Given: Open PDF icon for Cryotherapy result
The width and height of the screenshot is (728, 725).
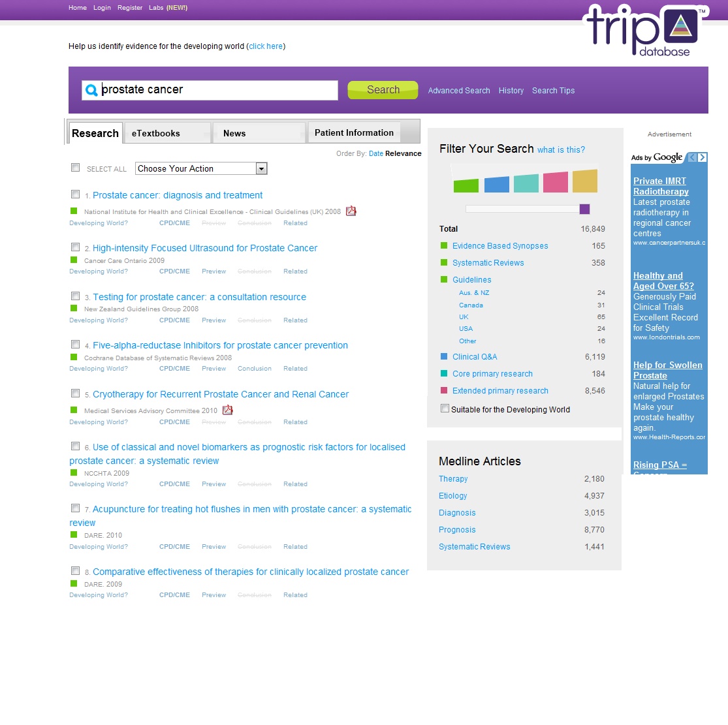Looking at the screenshot, I should click(228, 410).
